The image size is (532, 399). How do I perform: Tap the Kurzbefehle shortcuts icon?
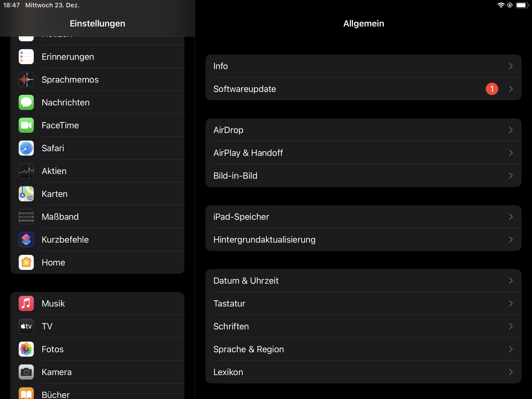click(x=26, y=240)
